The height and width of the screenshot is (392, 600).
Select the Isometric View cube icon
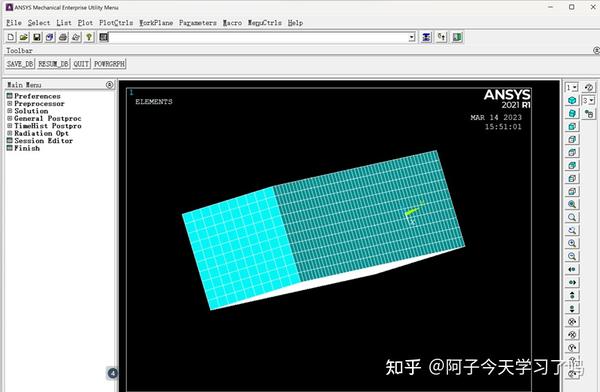tap(572, 101)
